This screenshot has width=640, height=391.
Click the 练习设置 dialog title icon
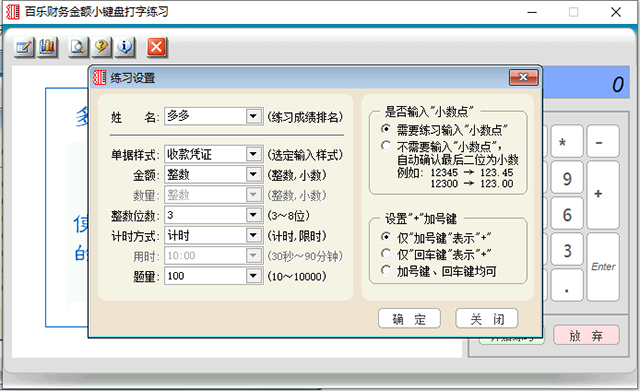coord(99,78)
